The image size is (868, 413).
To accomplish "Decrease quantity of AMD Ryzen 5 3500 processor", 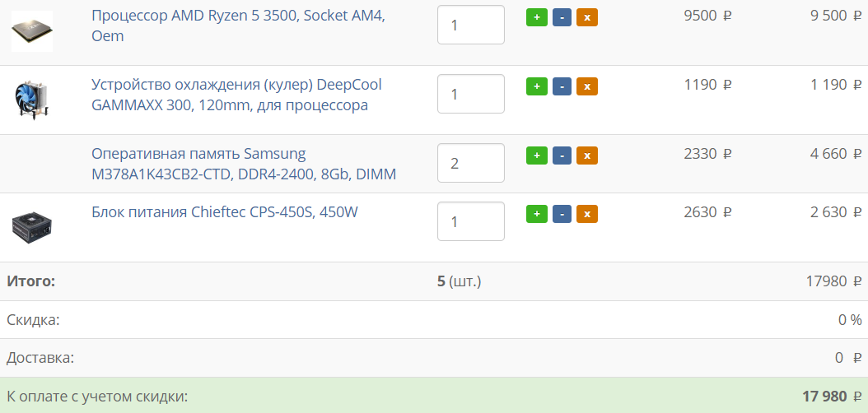I will (562, 18).
